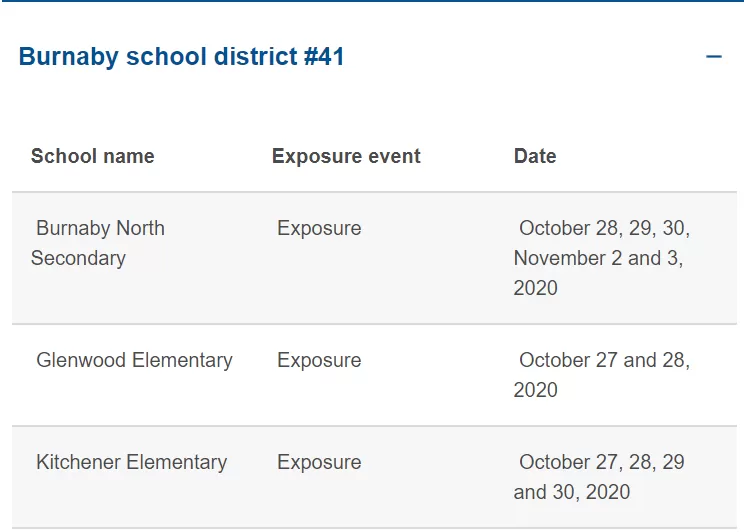Select the Glenwood Elementary cell
Viewport: 744px width, 532px height.
134,360
